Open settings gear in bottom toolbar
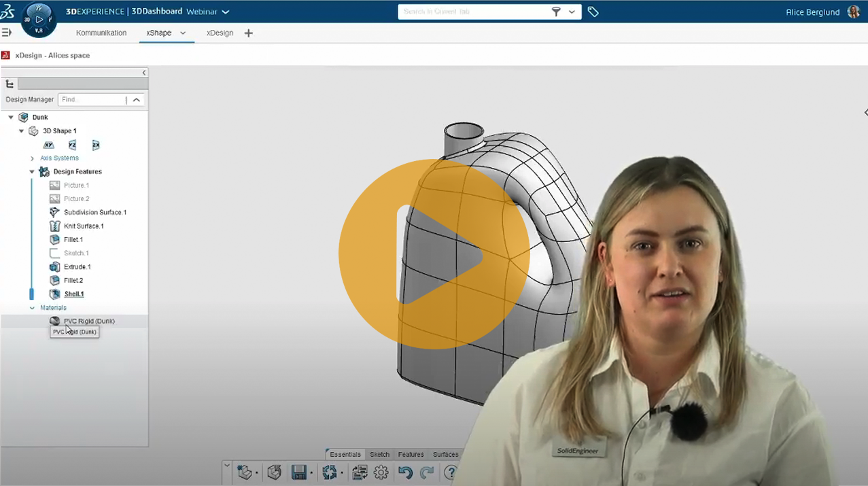The image size is (868, 486). (381, 472)
